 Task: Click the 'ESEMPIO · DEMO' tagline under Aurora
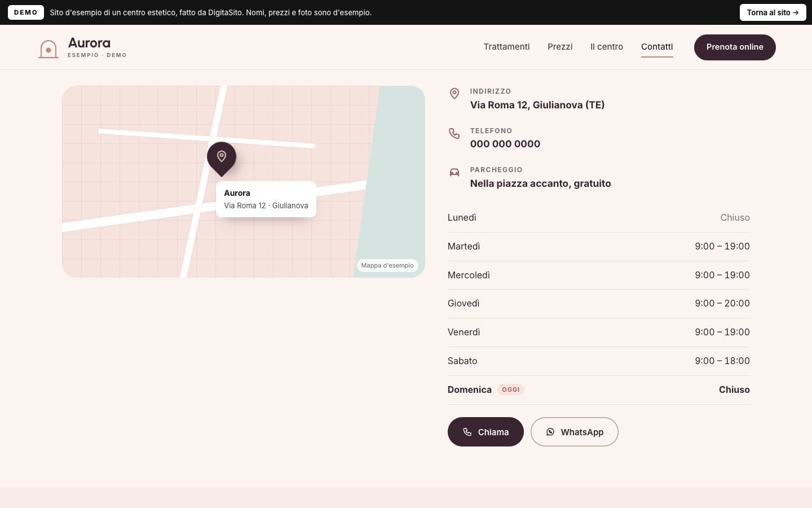[97, 55]
